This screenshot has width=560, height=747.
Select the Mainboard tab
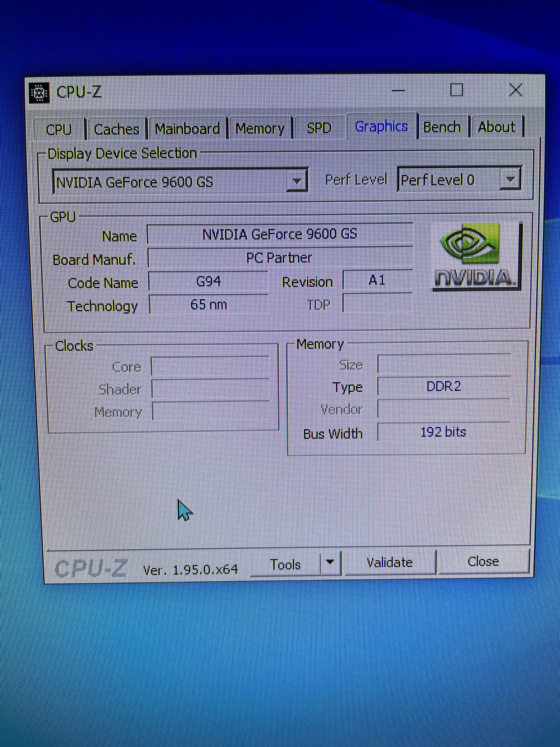click(x=187, y=129)
